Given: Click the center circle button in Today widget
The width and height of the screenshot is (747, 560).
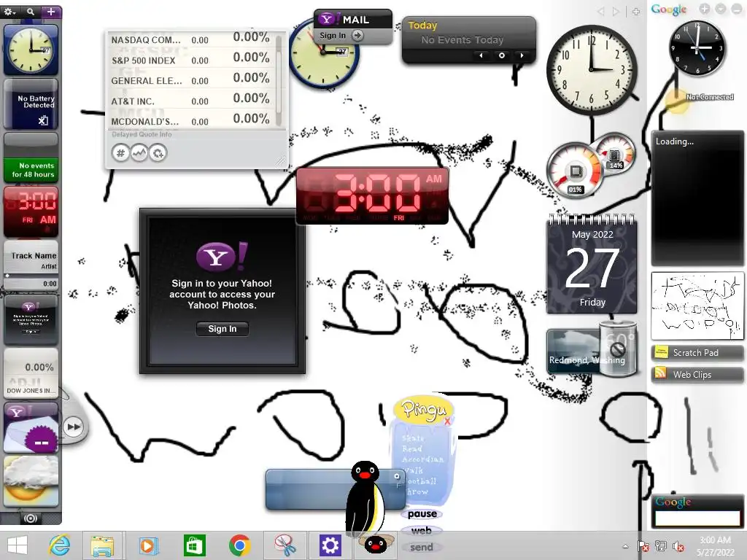Looking at the screenshot, I should 501,55.
